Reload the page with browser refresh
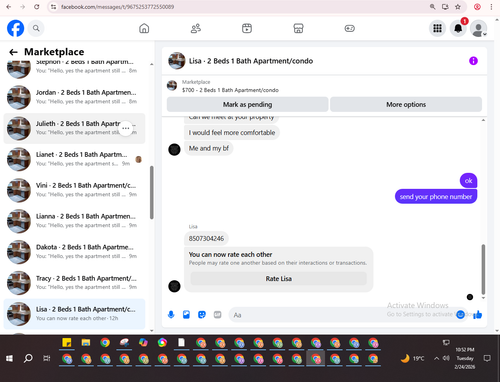Viewport: 500px width, 382px height. 37,7
